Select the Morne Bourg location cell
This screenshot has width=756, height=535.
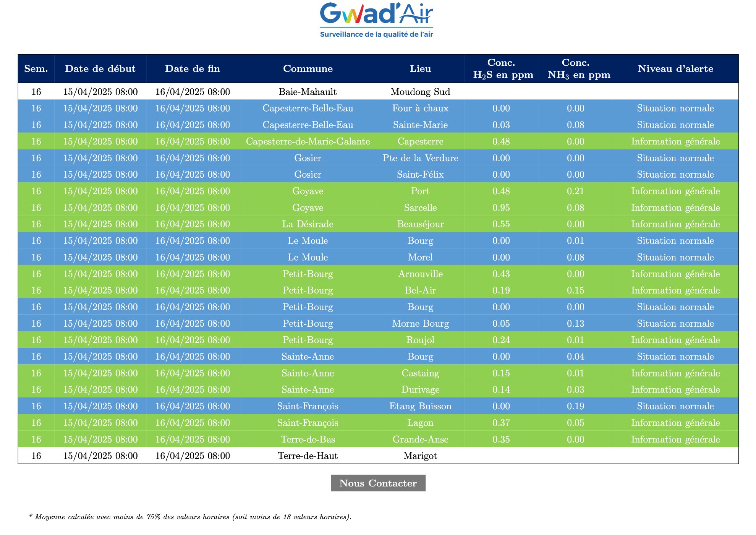(x=420, y=323)
